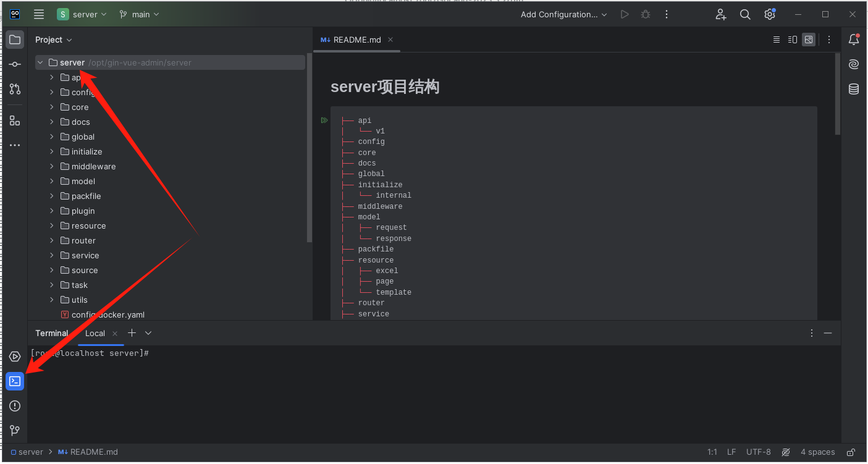Hide the Terminal panel
Image resolution: width=868 pixels, height=464 pixels.
[828, 333]
